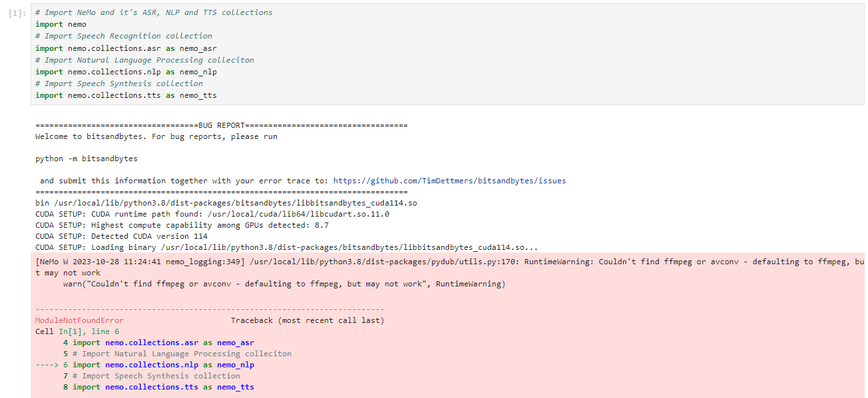Click 'import nemo.collections.nlp as nemo_nlp' in code cell
The image size is (868, 398).
click(126, 72)
